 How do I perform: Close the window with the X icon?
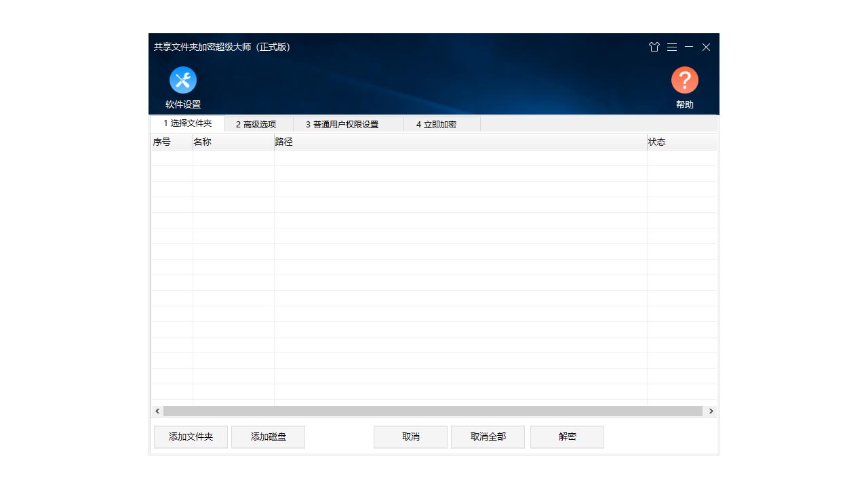(x=706, y=47)
